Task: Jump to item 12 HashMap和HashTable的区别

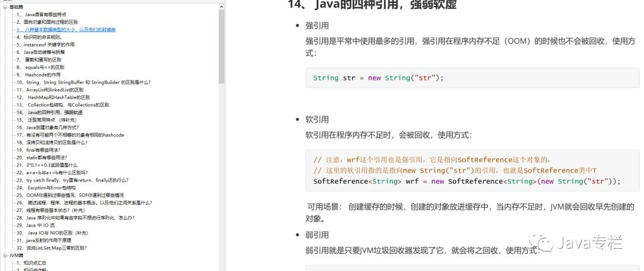Action: (x=53, y=97)
